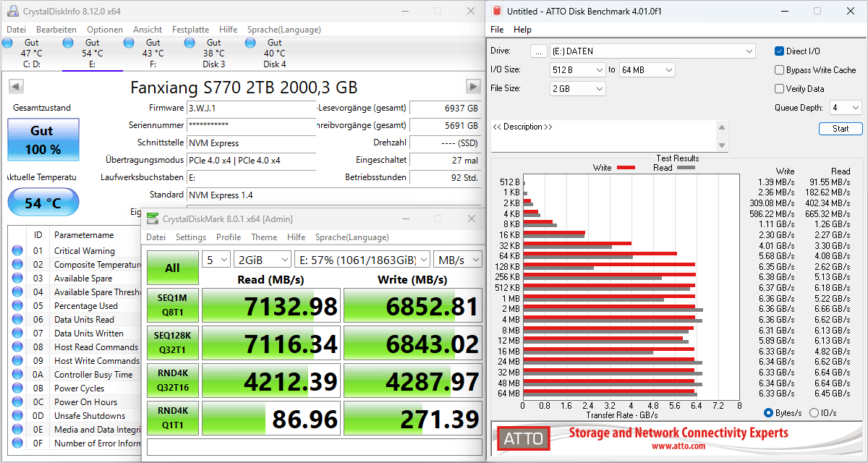868x463 pixels.
Task: Open File Size 2 GB dropdown
Action: tap(576, 89)
